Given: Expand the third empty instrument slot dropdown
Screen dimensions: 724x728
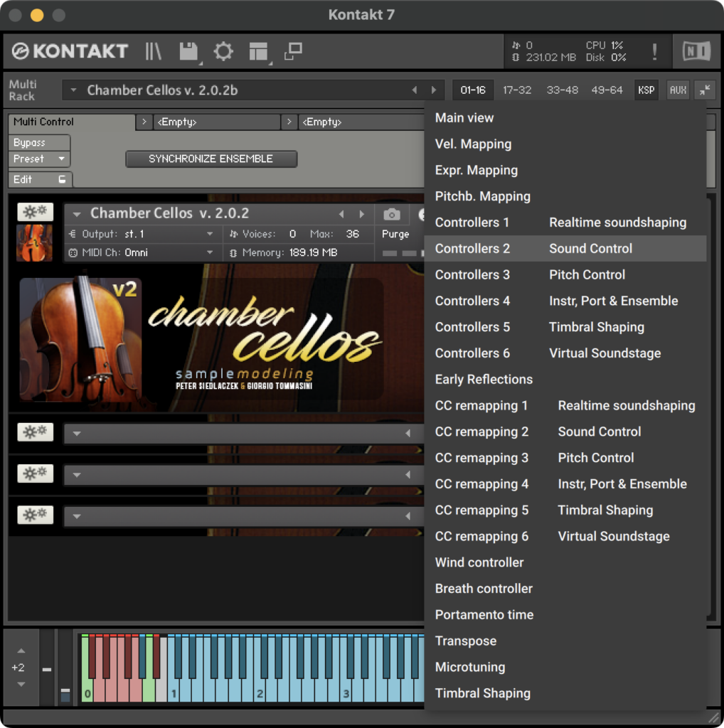Looking at the screenshot, I should [x=77, y=475].
